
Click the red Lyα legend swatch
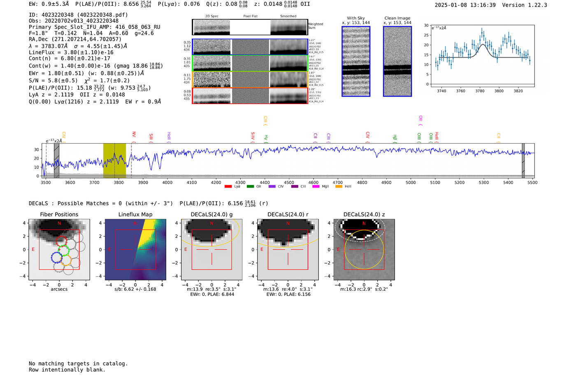(x=228, y=187)
